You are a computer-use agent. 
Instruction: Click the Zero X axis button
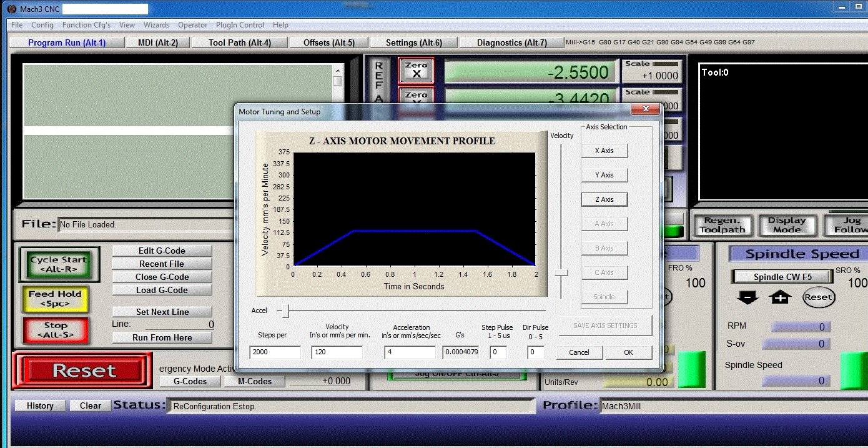pyautogui.click(x=416, y=69)
